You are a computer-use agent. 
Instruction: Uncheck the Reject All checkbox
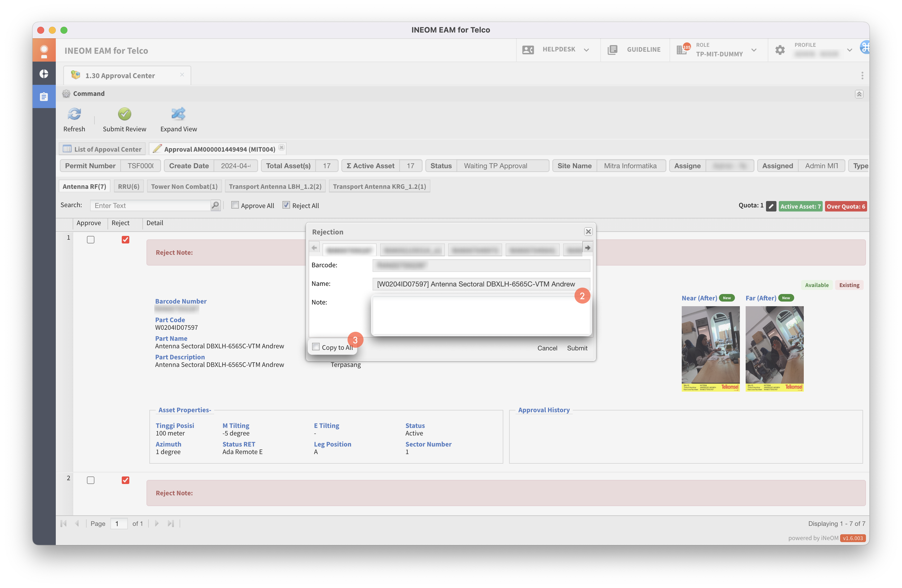[286, 205]
